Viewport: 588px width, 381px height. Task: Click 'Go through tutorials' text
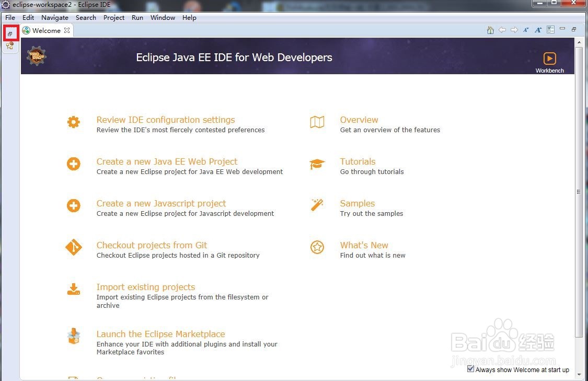coord(372,172)
